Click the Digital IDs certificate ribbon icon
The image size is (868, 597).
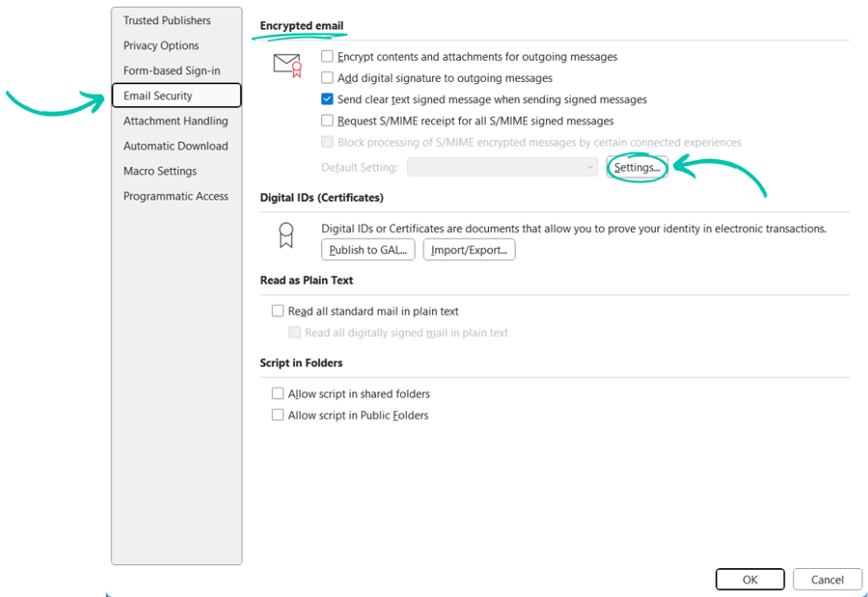[285, 233]
